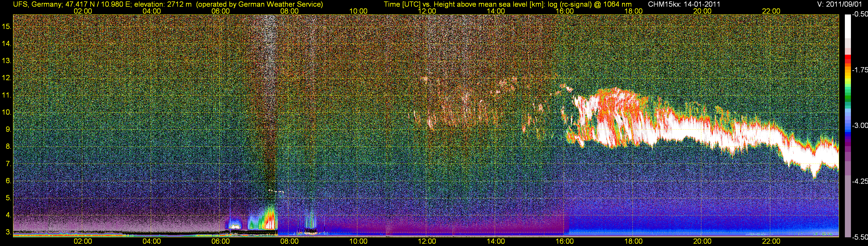868x246 pixels.
Task: Click the height axis label '4.'
Action: point(9,215)
